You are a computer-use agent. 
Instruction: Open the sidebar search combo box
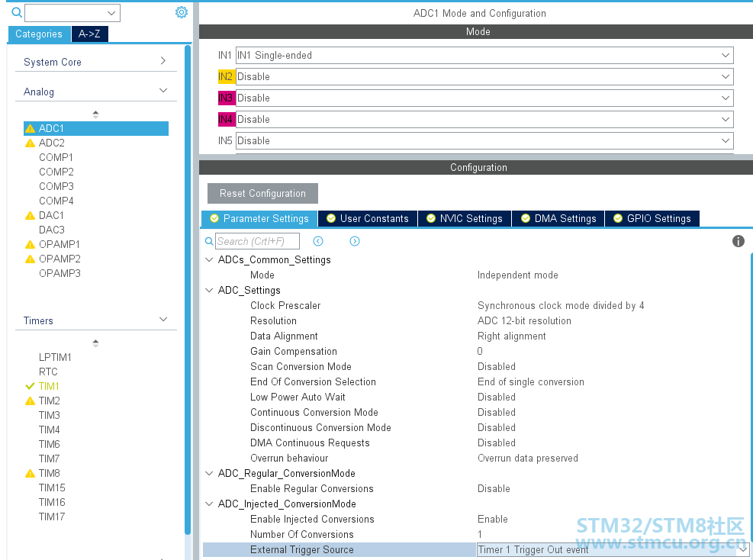[x=72, y=13]
